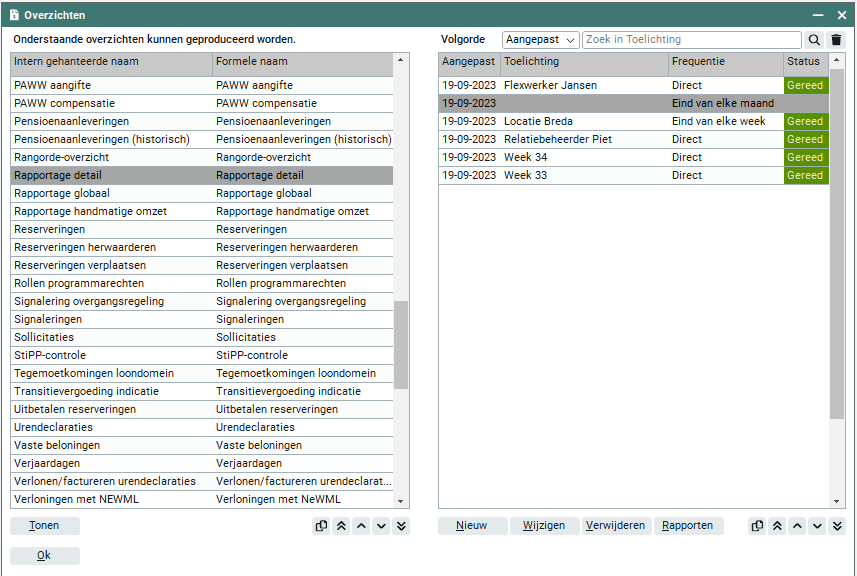Open the Volgorde dropdown showing Aangepast

pos(540,40)
